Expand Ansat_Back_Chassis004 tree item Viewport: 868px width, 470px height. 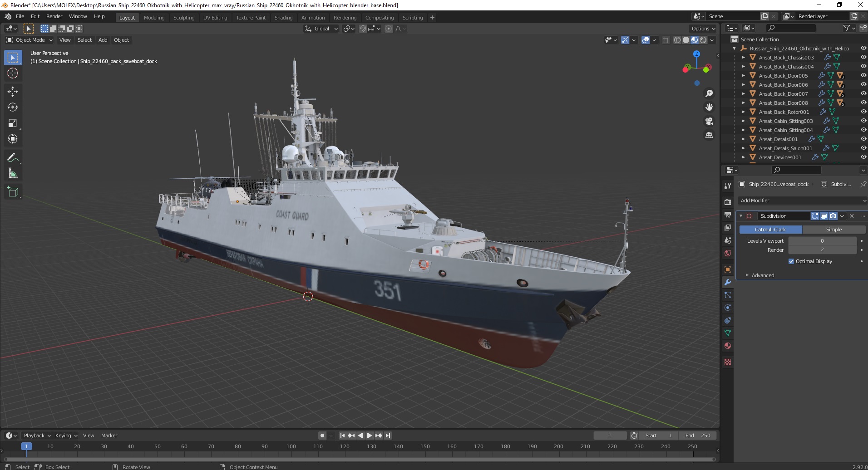click(743, 67)
